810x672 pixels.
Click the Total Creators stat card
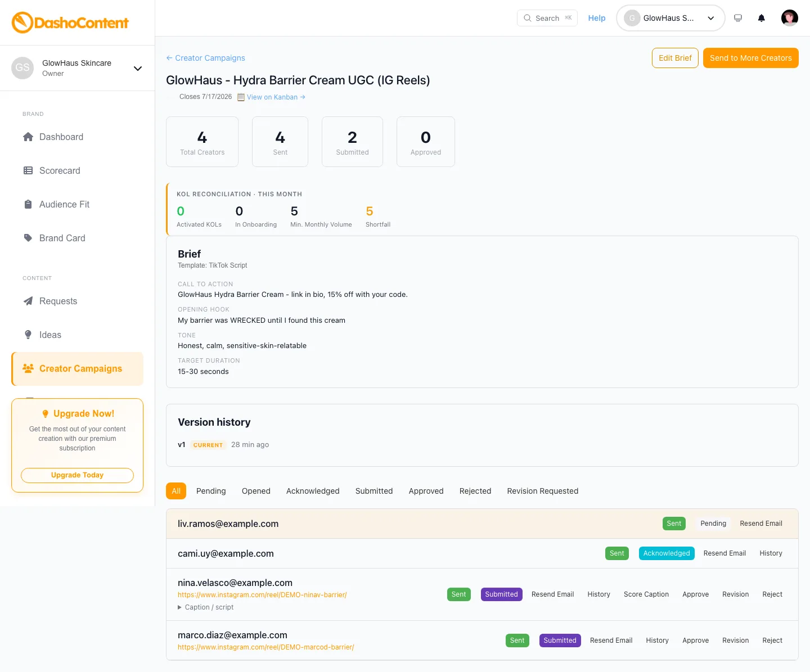[x=202, y=142]
